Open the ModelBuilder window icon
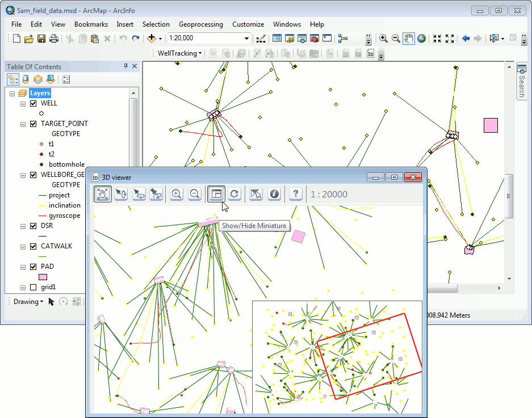 pos(343,39)
